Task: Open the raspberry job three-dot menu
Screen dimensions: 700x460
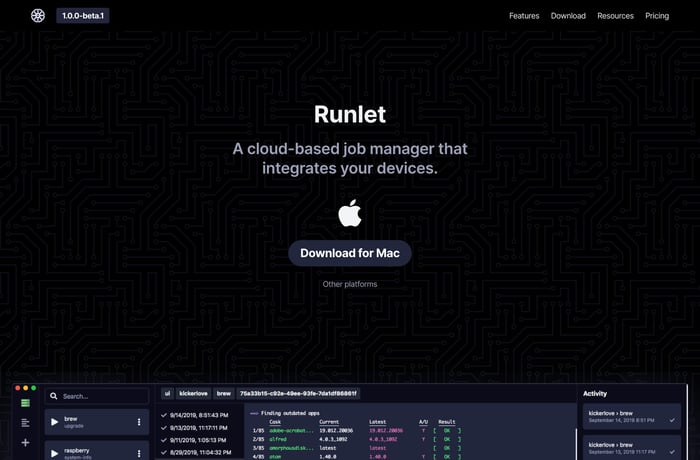Action: (x=139, y=454)
